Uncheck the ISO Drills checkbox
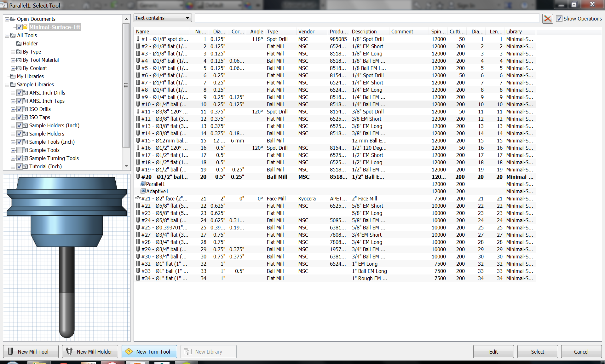605x364 pixels. click(x=20, y=109)
